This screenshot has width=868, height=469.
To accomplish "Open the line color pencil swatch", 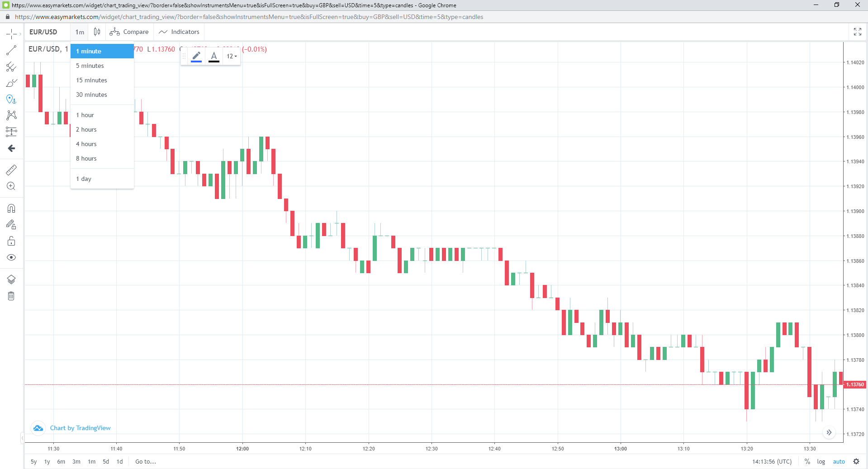I will (x=196, y=57).
